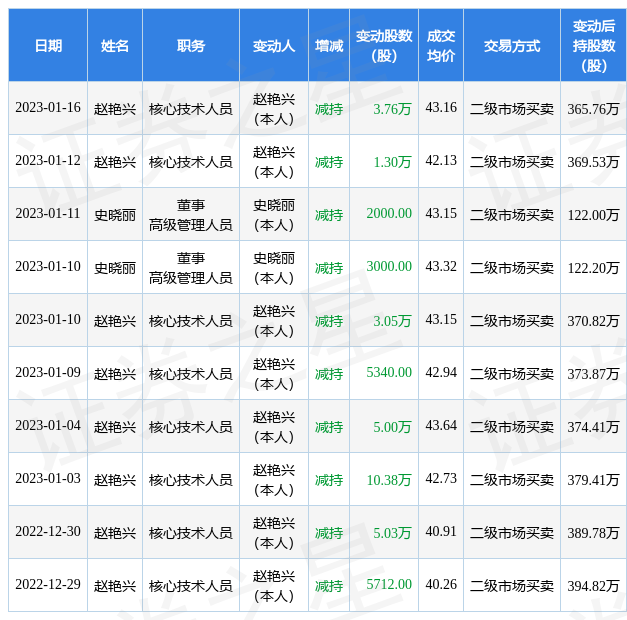This screenshot has width=627, height=620.
Task: Select the date cell 2022-12-30
Action: tap(48, 532)
